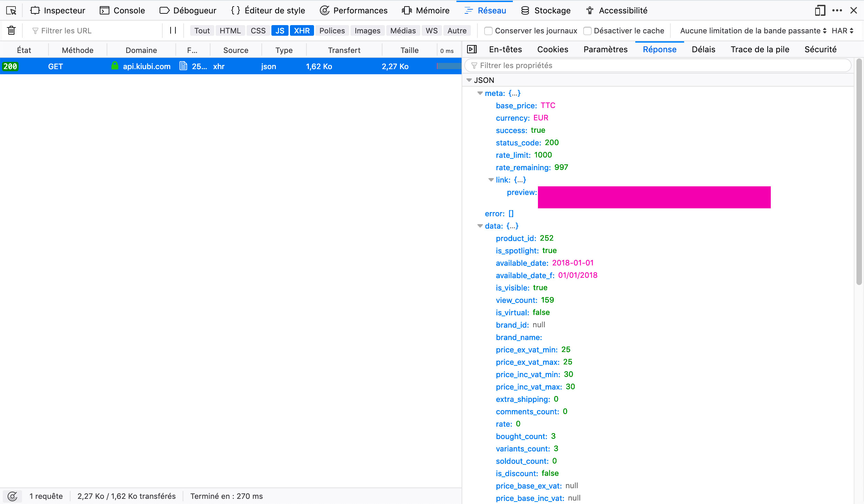Check Désactiver le cache option
Screen dimensions: 864x504
click(x=587, y=31)
